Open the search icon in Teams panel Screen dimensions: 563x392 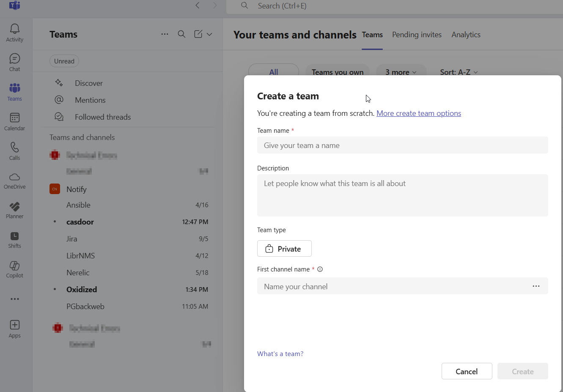pos(181,34)
